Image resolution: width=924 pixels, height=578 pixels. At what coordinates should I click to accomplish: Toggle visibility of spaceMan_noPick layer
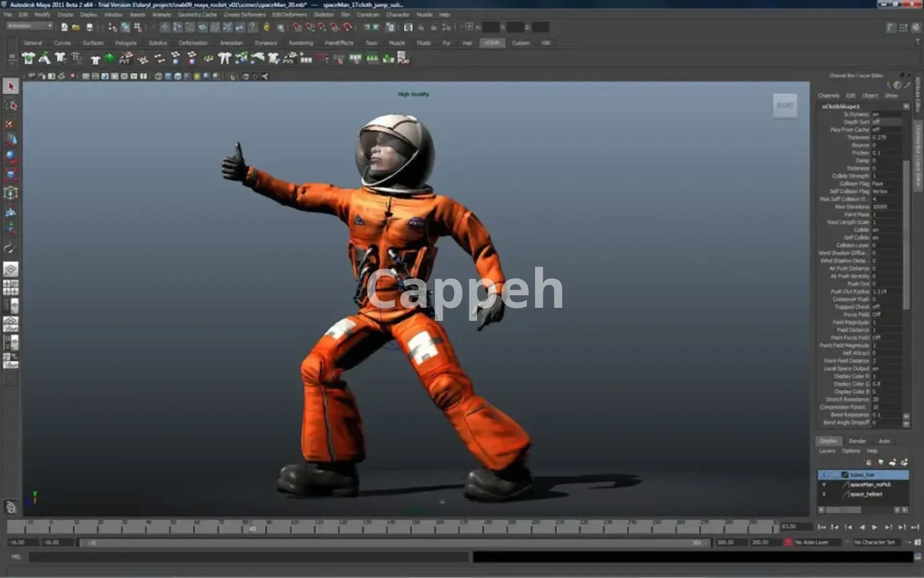click(x=824, y=485)
